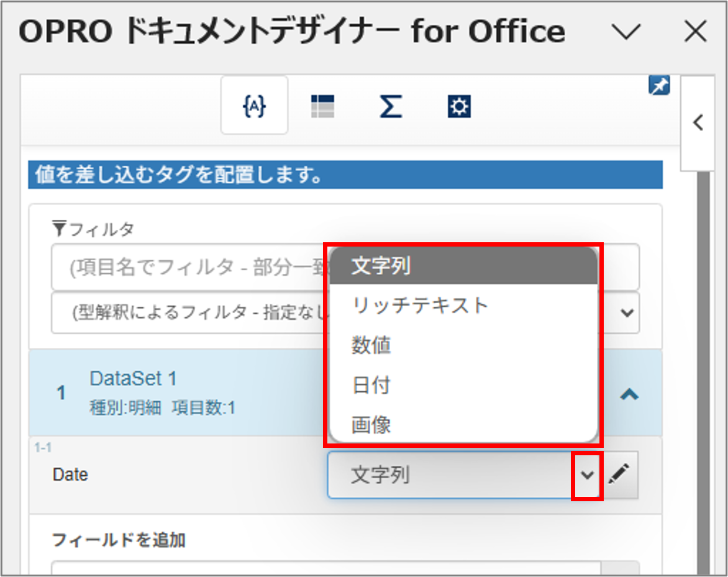Select 画像 from the type menu
728x577 pixels.
(371, 425)
